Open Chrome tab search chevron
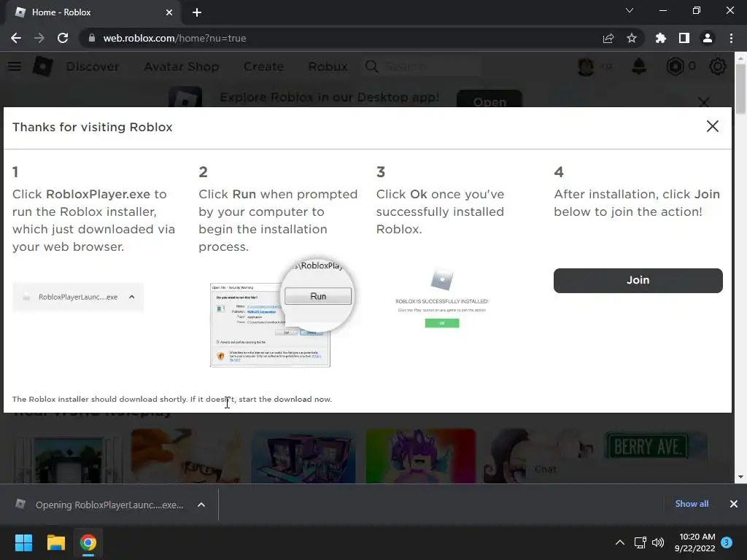The height and width of the screenshot is (560, 747). [x=630, y=10]
